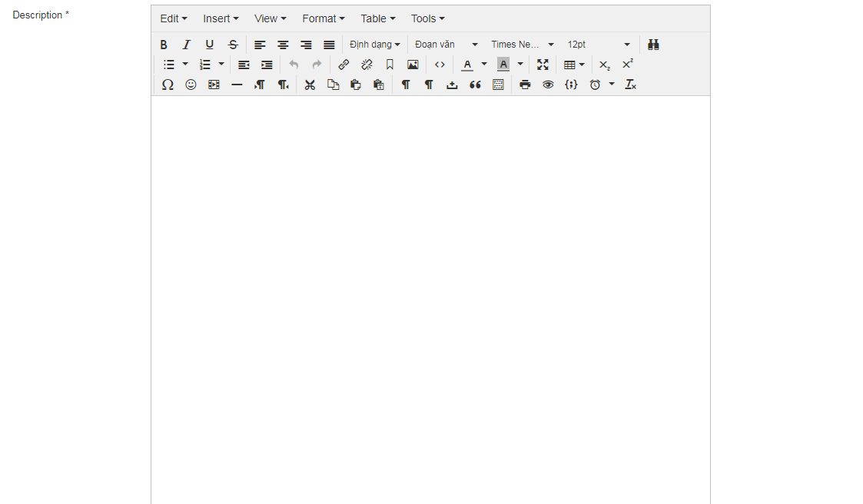863x504 pixels.
Task: Expand the background color picker arrow
Action: pos(520,65)
